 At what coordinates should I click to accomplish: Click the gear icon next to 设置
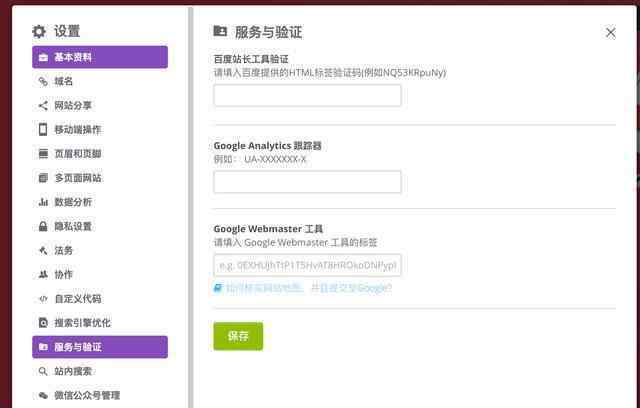click(39, 31)
